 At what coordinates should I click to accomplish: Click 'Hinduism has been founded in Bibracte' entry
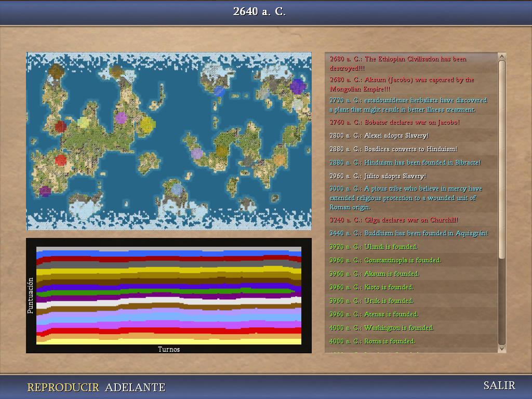(405, 163)
